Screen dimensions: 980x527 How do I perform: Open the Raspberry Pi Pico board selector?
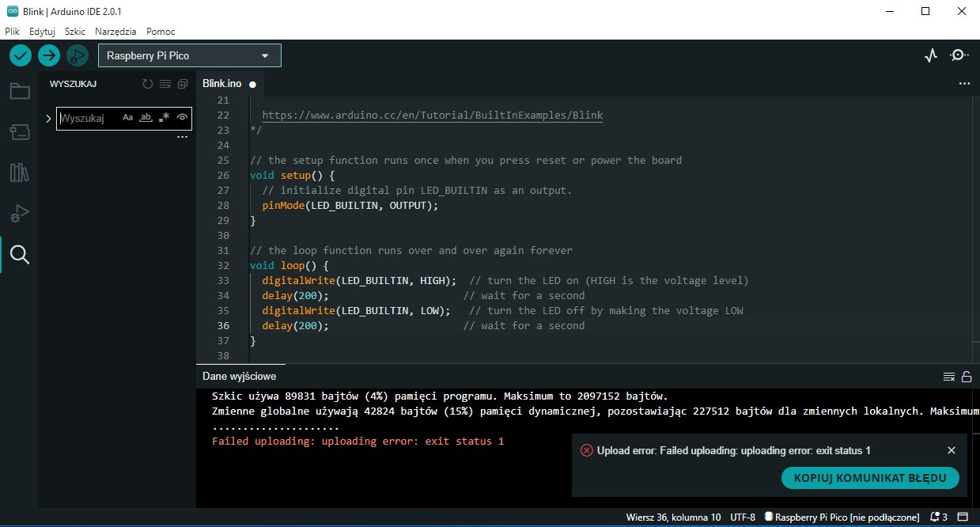190,55
